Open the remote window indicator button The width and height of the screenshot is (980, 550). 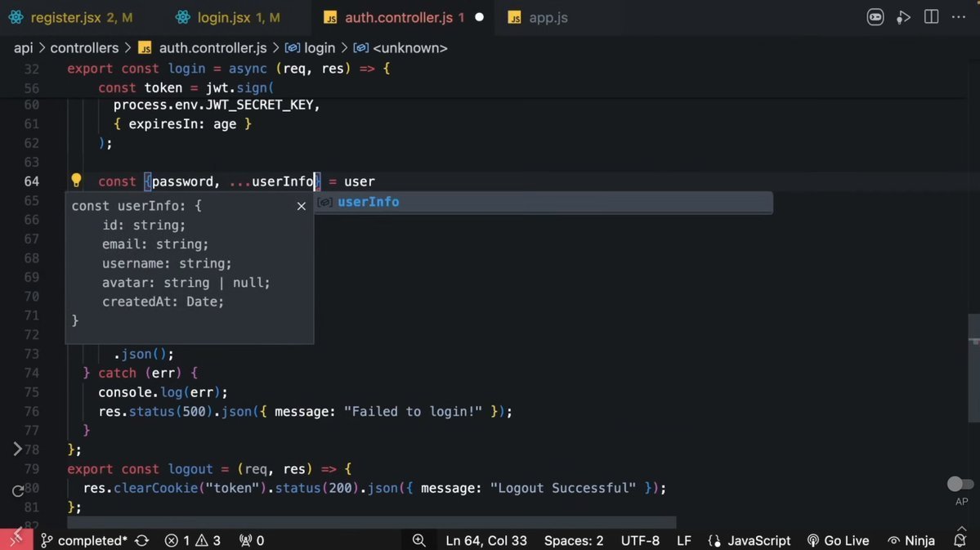click(x=16, y=539)
